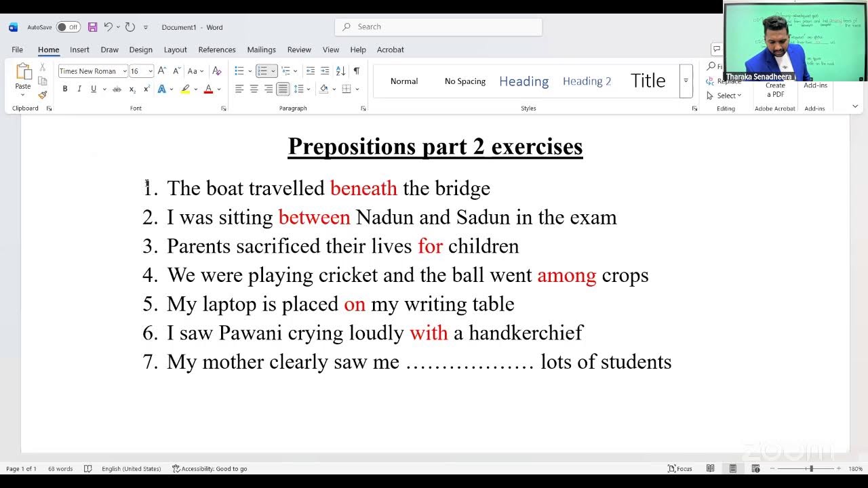Click the yellow Text Highlight Color button
Image resolution: width=868 pixels, height=488 pixels.
point(185,89)
